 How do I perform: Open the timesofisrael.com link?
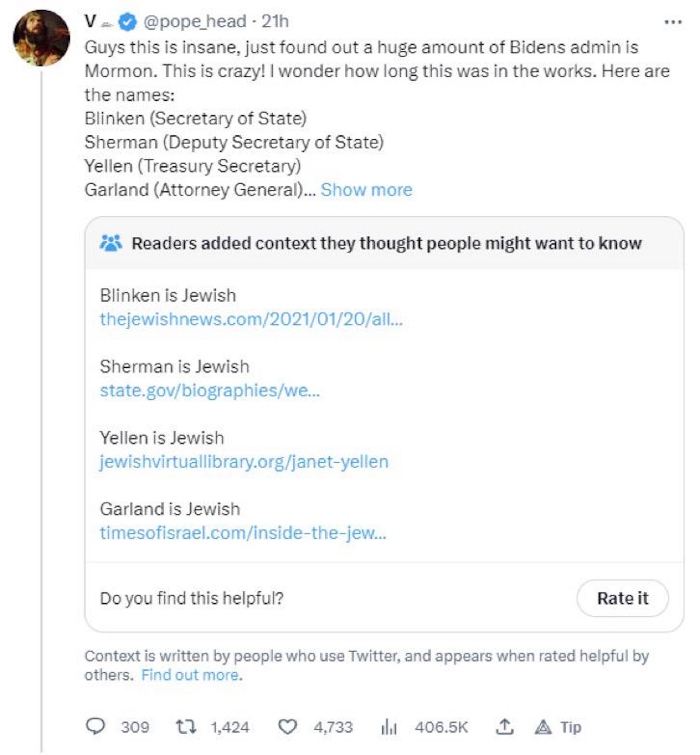coord(243,533)
